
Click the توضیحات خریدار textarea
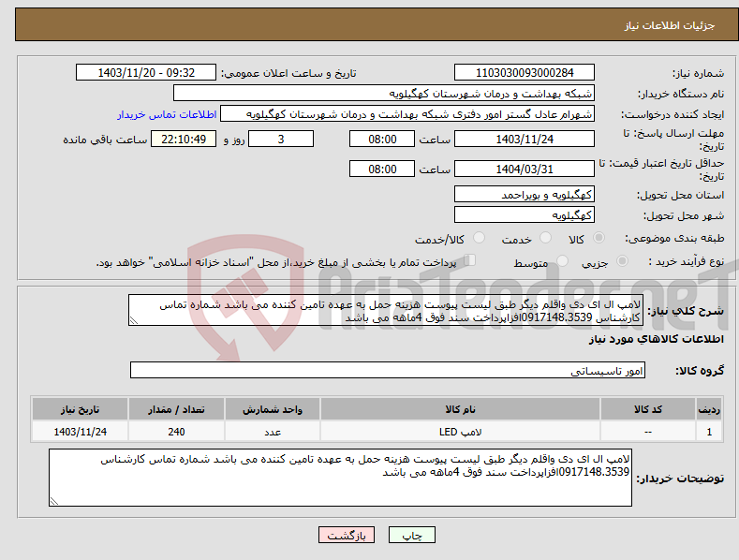[x=340, y=478]
